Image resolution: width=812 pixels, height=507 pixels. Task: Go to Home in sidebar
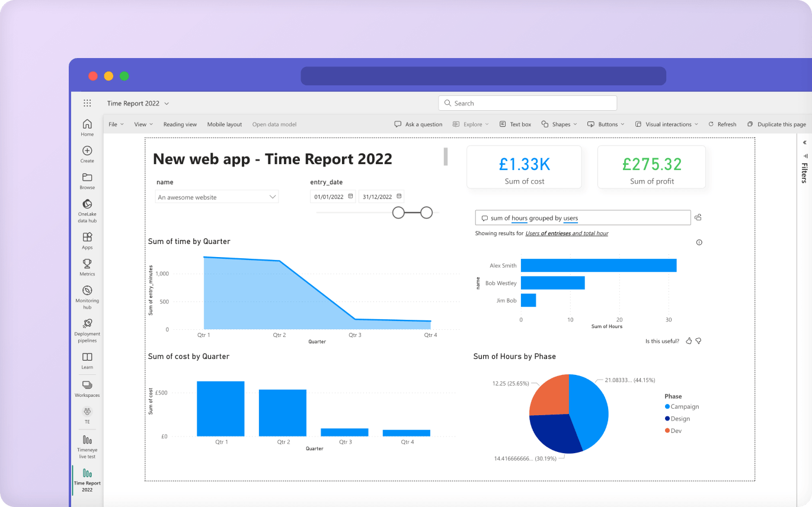pyautogui.click(x=87, y=127)
